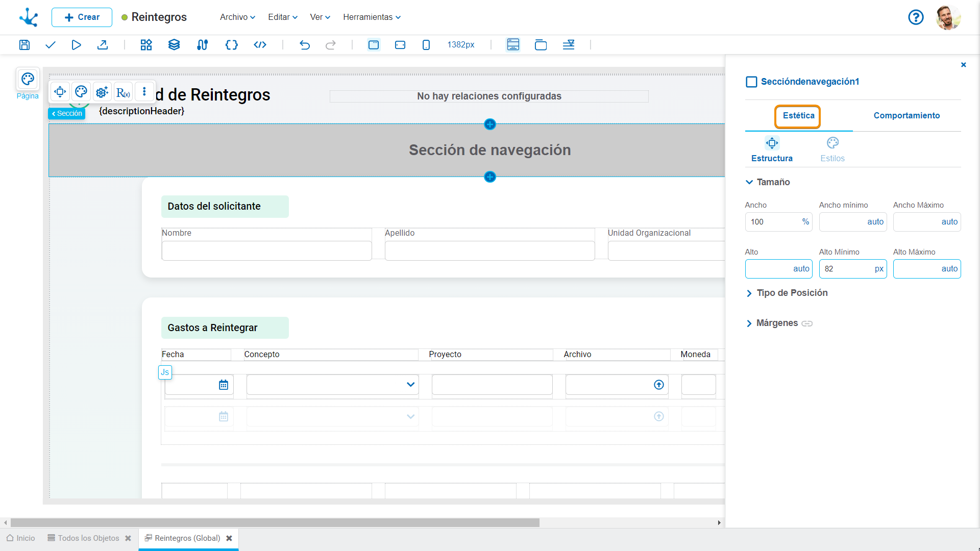Click the scrollbar right arrow
This screenshot has width=980, height=551.
719,522
